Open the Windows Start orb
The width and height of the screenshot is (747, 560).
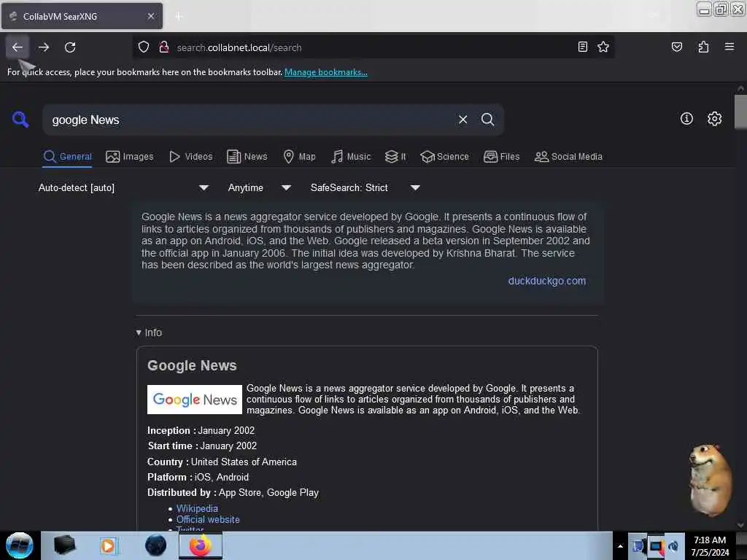click(20, 545)
